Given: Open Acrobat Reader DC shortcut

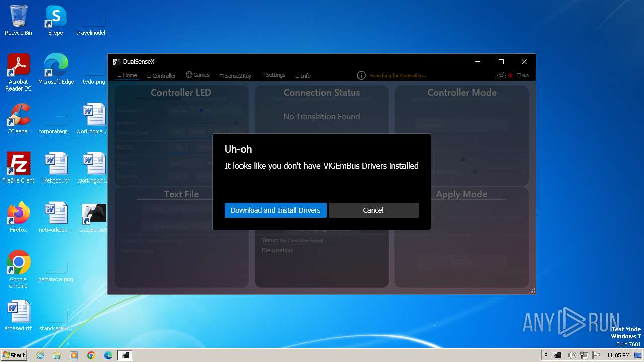Looking at the screenshot, I should (x=18, y=73).
